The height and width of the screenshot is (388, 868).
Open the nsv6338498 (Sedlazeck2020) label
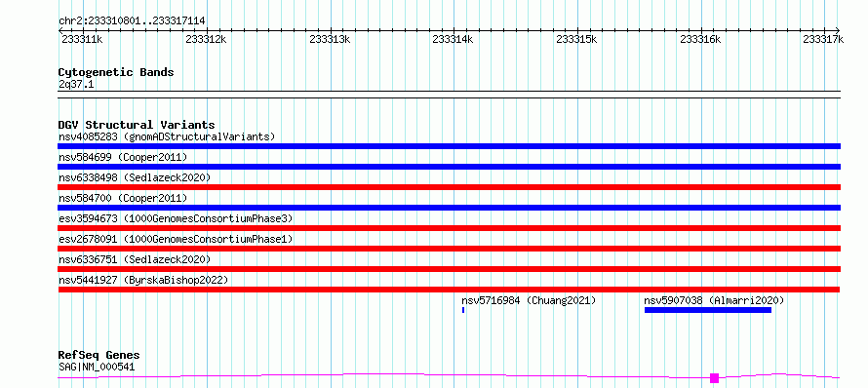pos(135,177)
